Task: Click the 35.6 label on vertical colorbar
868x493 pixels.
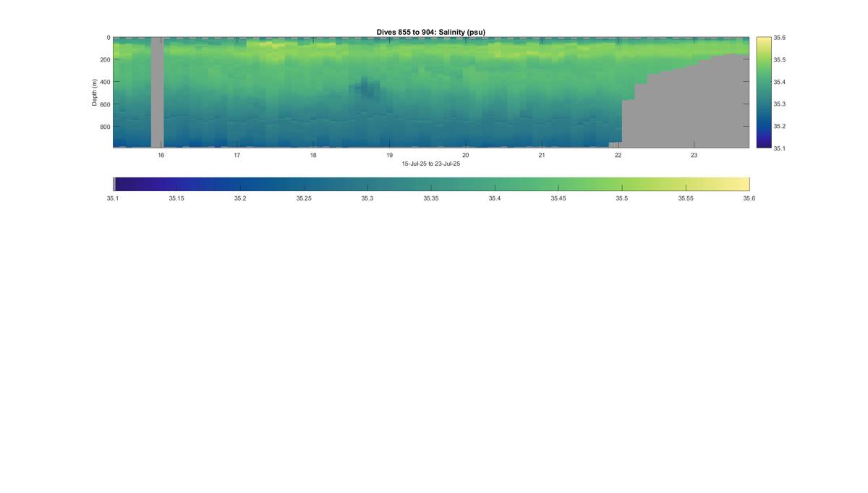Action: coord(779,38)
